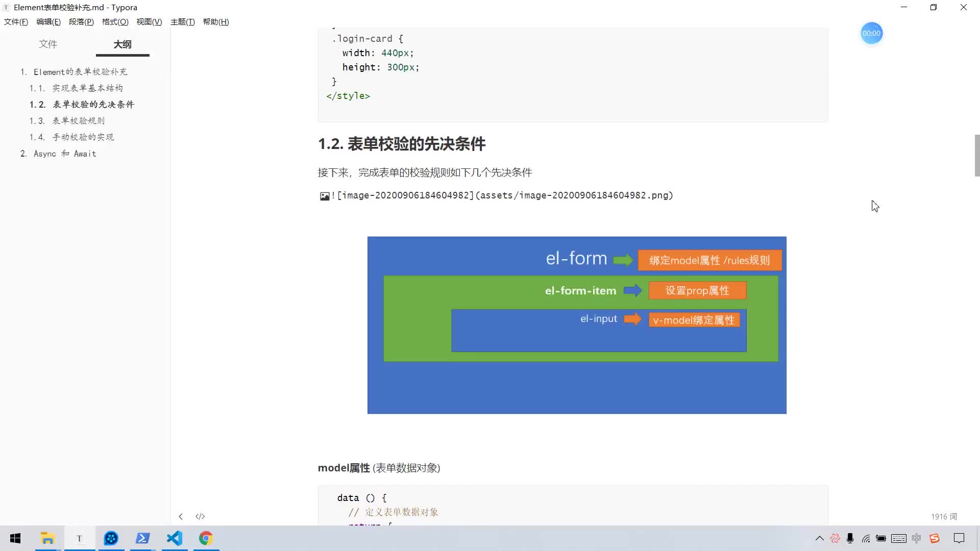Open VS Code from taskbar
The width and height of the screenshot is (980, 551).
[x=175, y=538]
